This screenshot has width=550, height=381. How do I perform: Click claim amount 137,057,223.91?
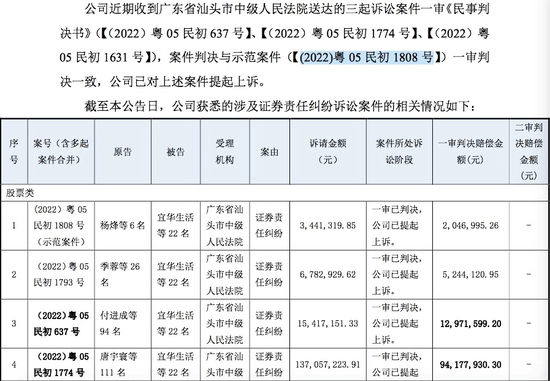(328, 365)
